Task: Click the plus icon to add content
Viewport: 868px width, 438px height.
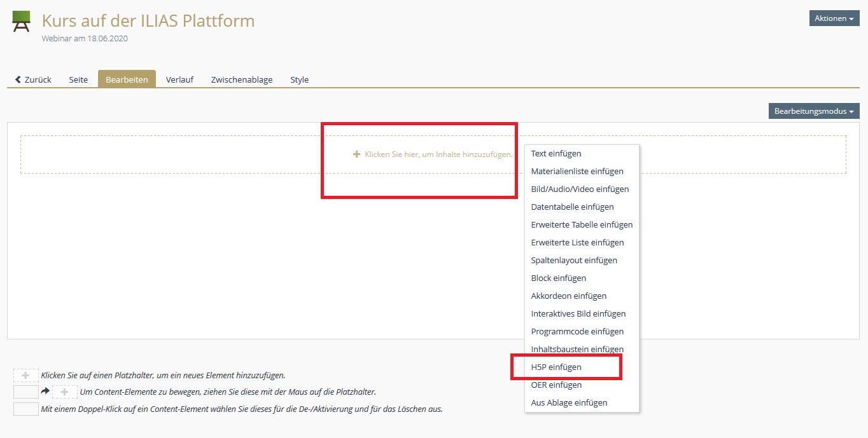Action: tap(356, 154)
